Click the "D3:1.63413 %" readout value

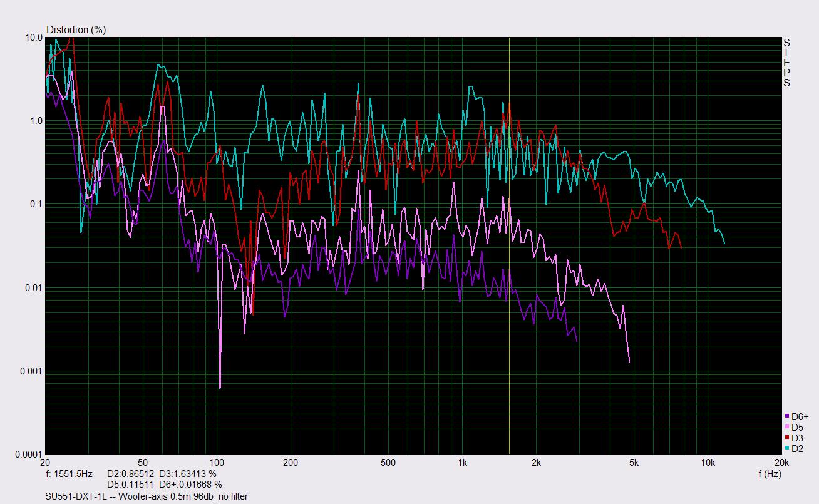click(x=188, y=474)
